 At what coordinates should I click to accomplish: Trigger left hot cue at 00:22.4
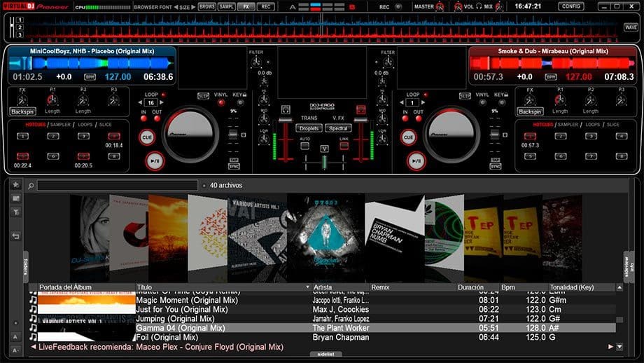22,156
